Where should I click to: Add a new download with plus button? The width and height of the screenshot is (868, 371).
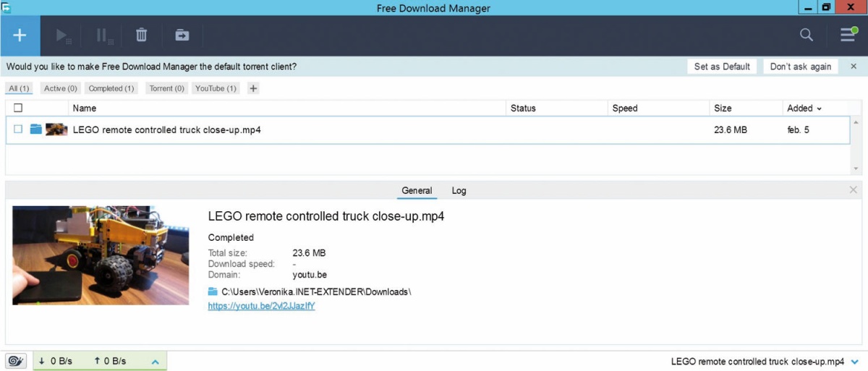point(20,35)
